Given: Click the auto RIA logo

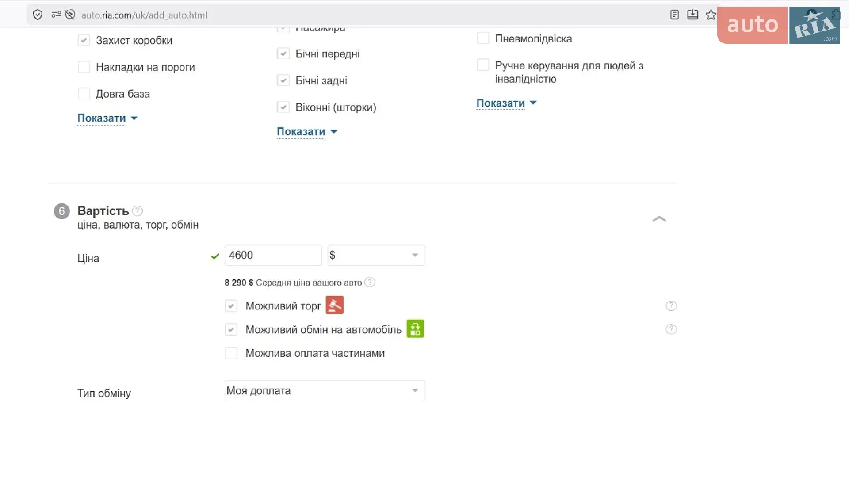Looking at the screenshot, I should pos(779,25).
